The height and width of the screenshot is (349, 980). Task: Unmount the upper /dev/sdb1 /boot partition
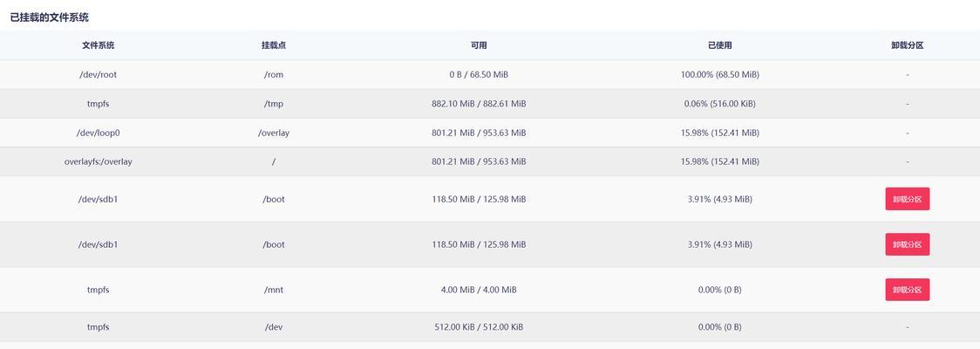907,199
